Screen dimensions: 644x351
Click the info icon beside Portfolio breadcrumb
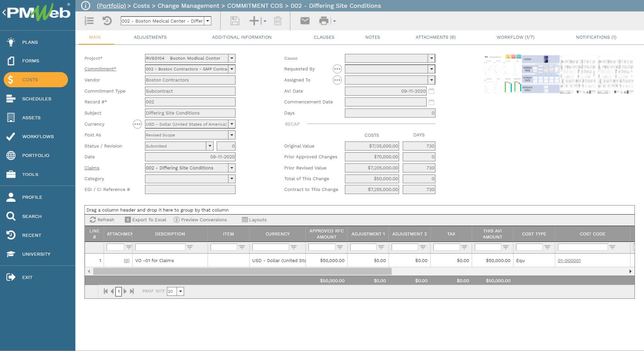coord(86,6)
